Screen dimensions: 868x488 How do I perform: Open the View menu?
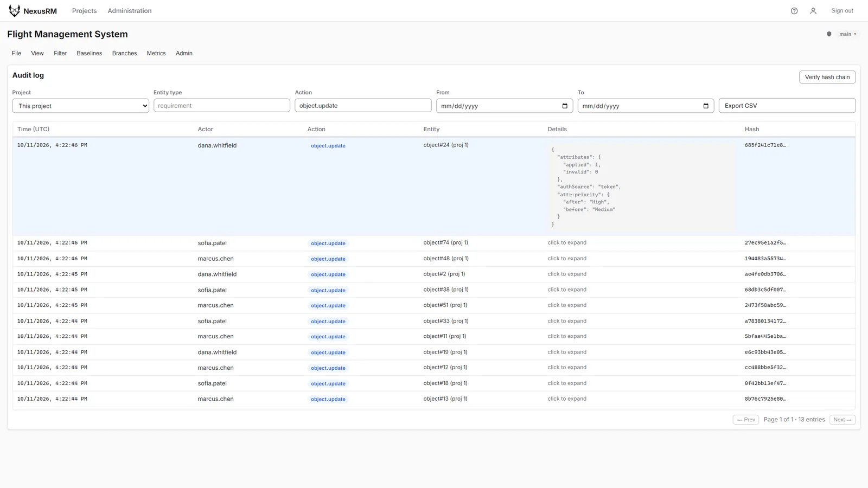(x=37, y=53)
